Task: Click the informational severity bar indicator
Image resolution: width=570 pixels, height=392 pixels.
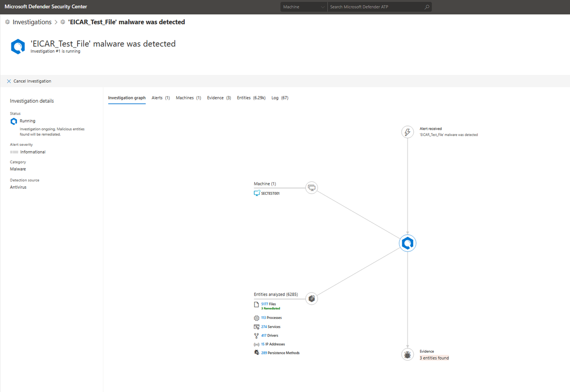Action: click(x=14, y=152)
